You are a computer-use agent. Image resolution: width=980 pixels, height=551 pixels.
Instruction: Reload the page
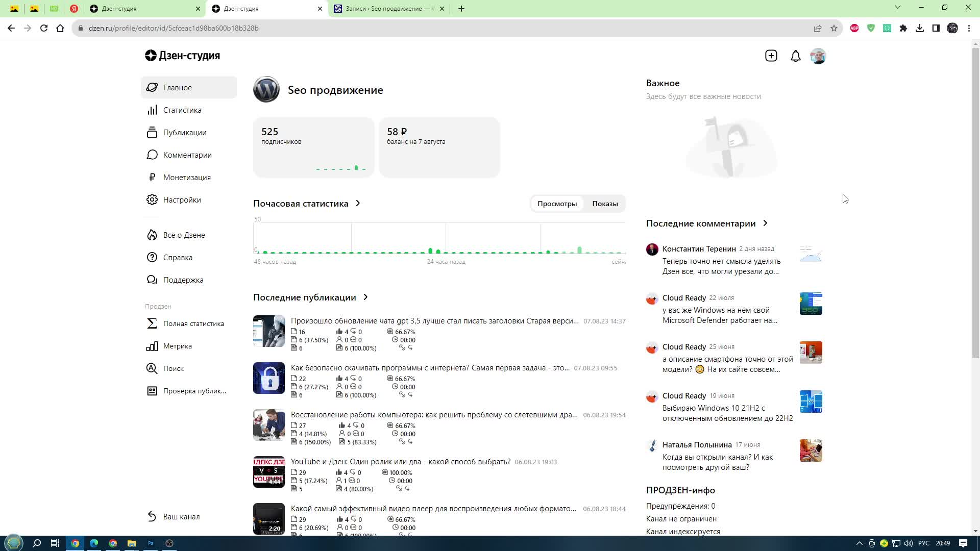click(44, 28)
